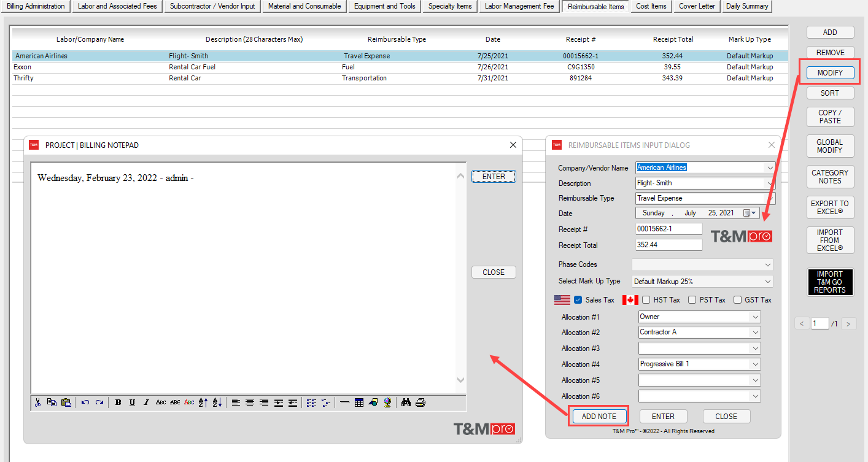Click the sort descending A-Z down-arrow icon
Screen dimensions: 868x462
pos(217,402)
